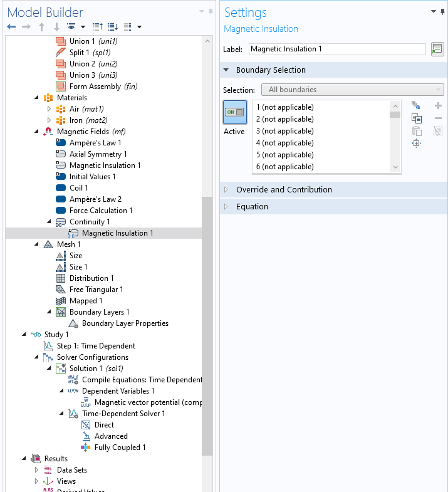Expand the Air (mat1) material node
Viewport: 448px width, 492px height.
click(49, 109)
